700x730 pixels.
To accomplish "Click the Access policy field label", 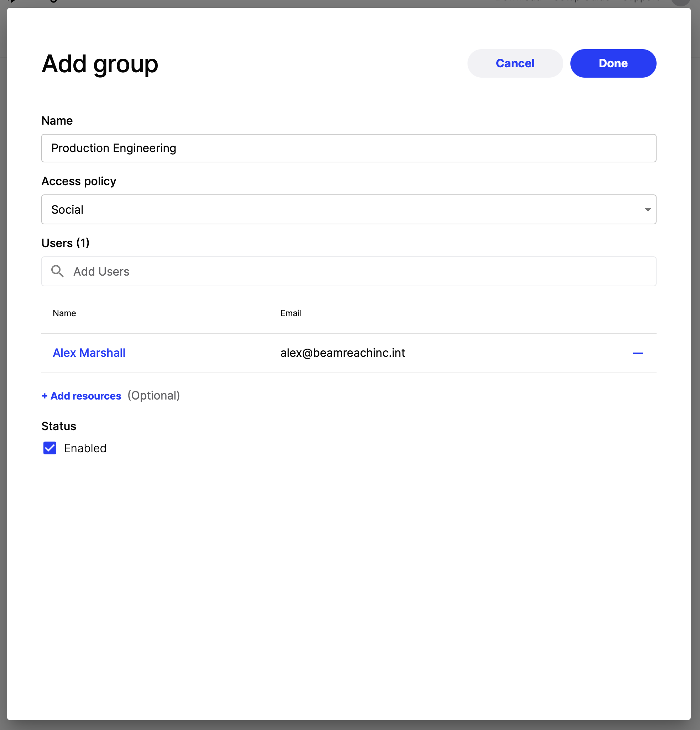I will pos(79,181).
